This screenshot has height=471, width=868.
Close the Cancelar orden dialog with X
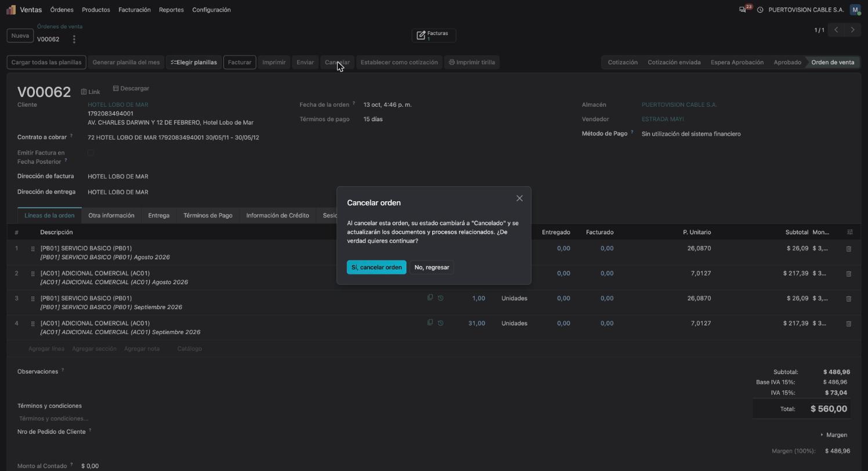519,198
